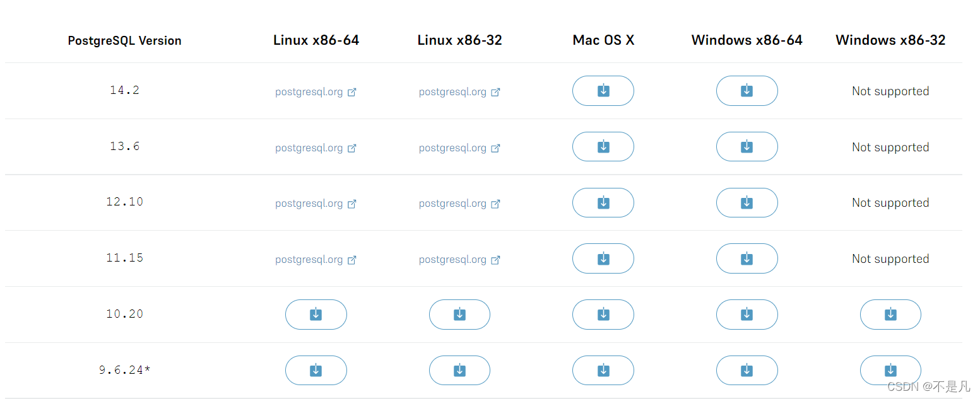Download PostgreSQL 11.15 for Mac OS X
Image resolution: width=980 pixels, height=399 pixels.
603,258
